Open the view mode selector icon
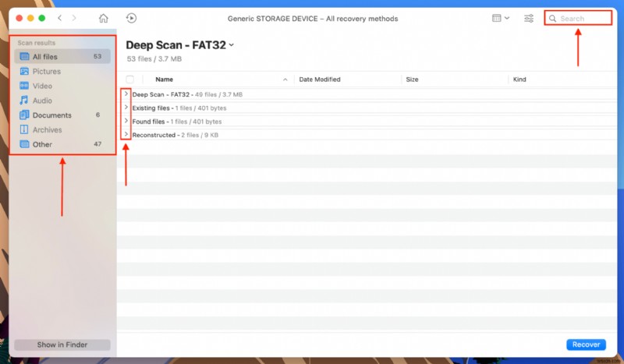This screenshot has width=624, height=364. [501, 18]
